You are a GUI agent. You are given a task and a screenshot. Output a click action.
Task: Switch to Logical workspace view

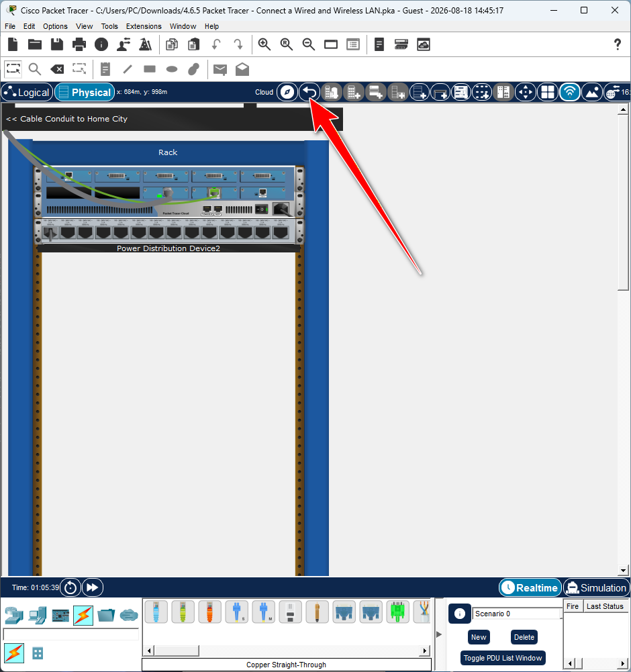tap(27, 92)
